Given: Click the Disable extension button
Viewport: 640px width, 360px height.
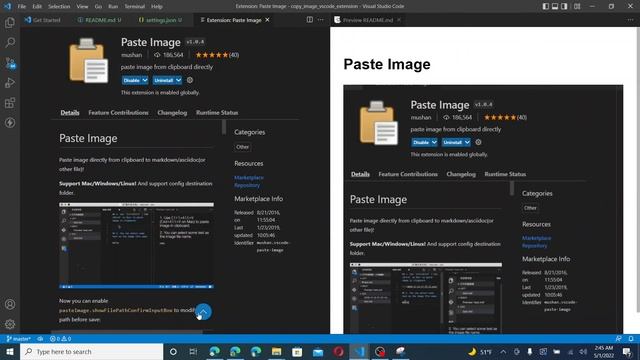Looking at the screenshot, I should point(131,80).
